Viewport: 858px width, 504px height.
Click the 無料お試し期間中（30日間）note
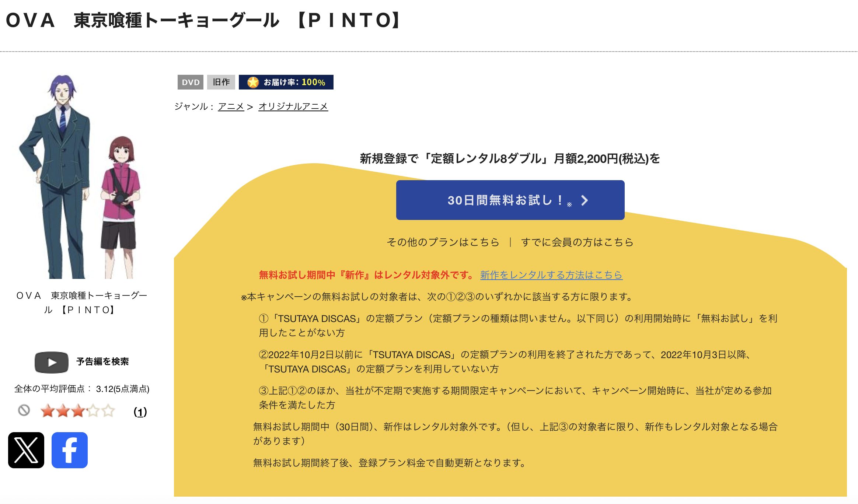click(515, 434)
